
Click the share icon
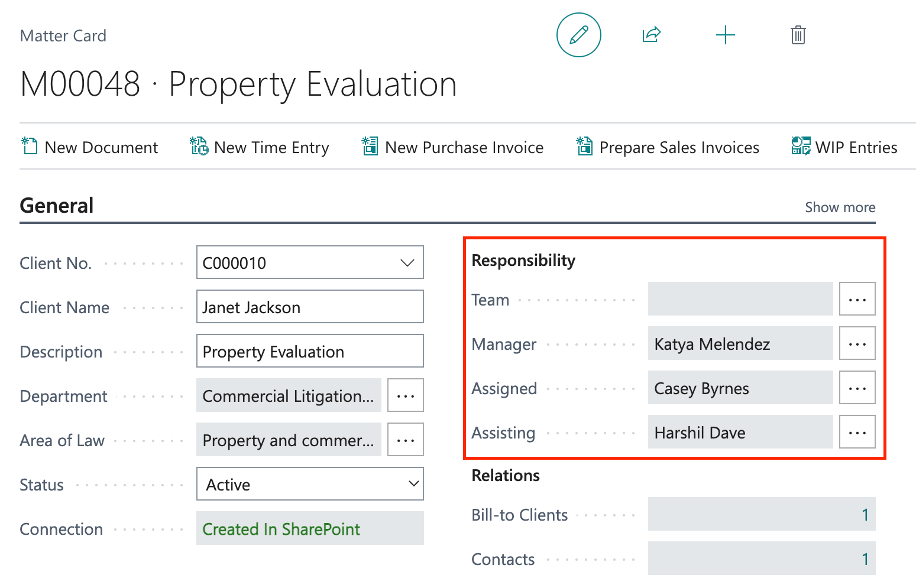(x=651, y=35)
